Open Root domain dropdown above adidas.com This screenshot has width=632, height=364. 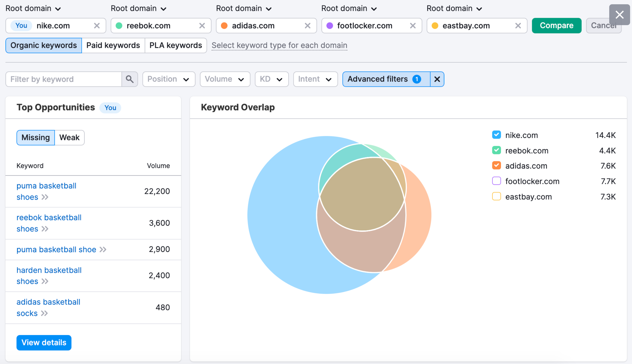click(244, 9)
